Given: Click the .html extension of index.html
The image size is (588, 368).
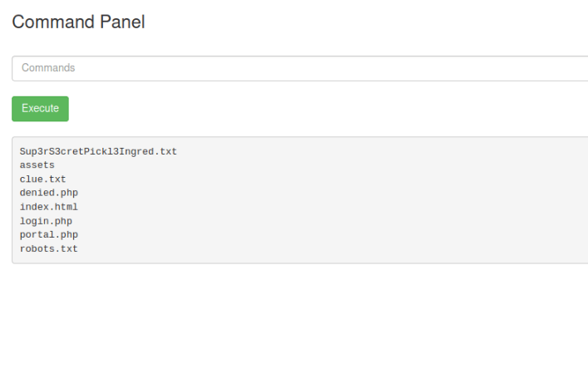Looking at the screenshot, I should 64,207.
